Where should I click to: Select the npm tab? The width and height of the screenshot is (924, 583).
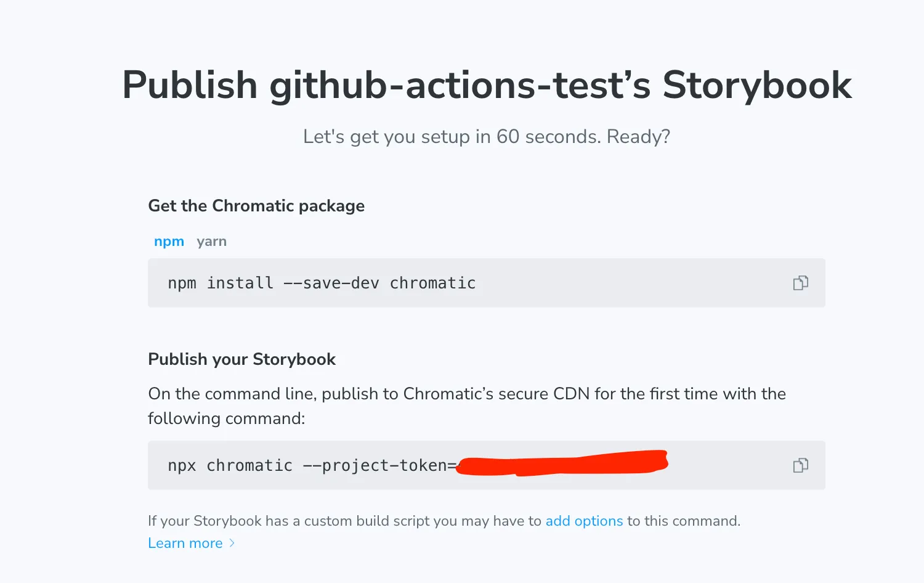coord(169,242)
